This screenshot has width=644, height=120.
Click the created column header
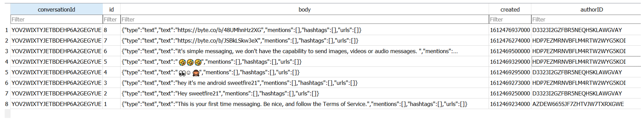coord(510,9)
